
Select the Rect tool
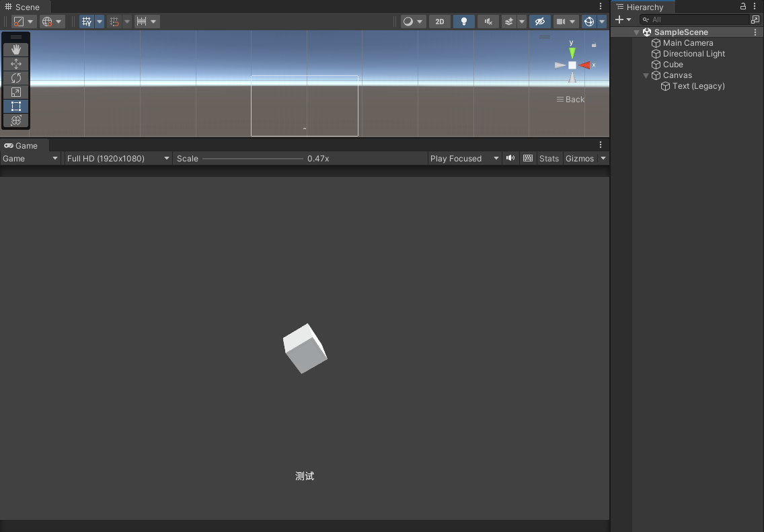tap(16, 106)
